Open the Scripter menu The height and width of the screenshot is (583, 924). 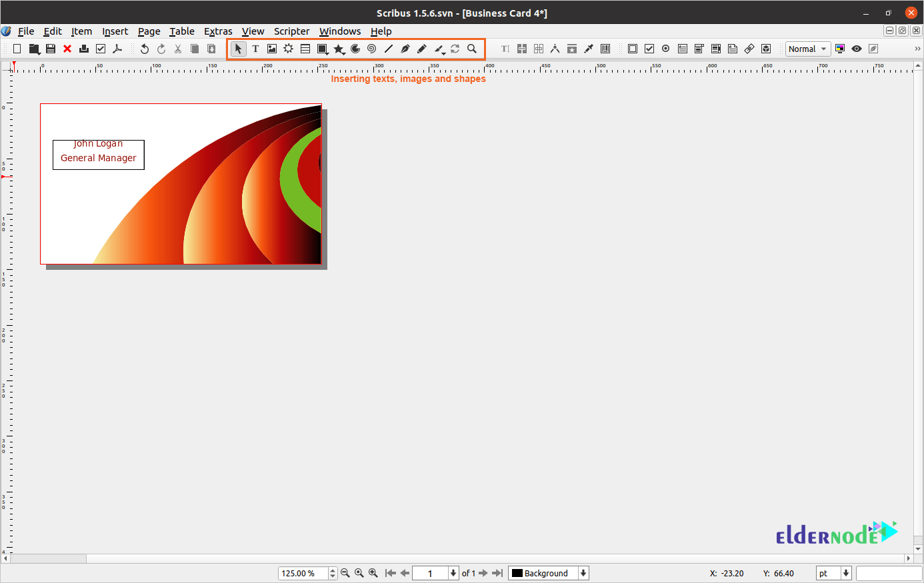[292, 31]
